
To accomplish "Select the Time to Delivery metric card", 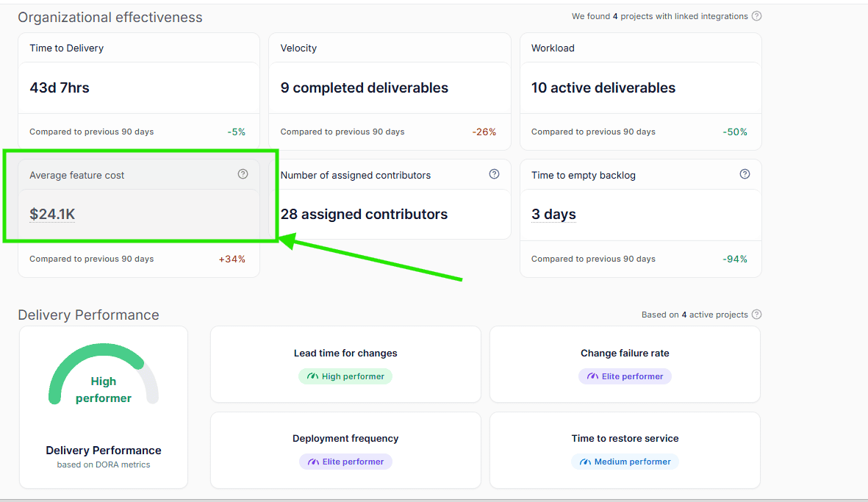I will pyautogui.click(x=138, y=87).
